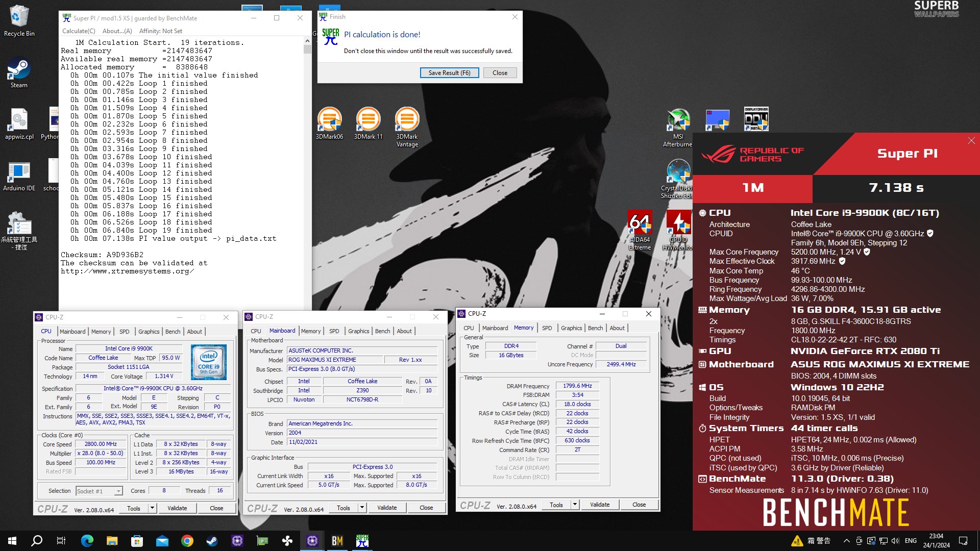The width and height of the screenshot is (980, 551).
Task: Open the Recycle Bin desktop icon
Action: click(x=19, y=21)
